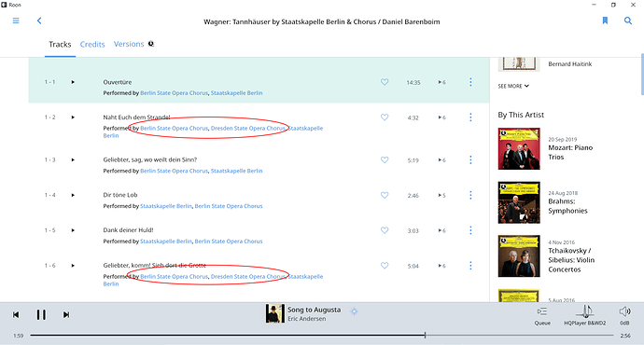Switch to the Tracks tab
Viewport: 644px width, 345px height.
(x=60, y=45)
